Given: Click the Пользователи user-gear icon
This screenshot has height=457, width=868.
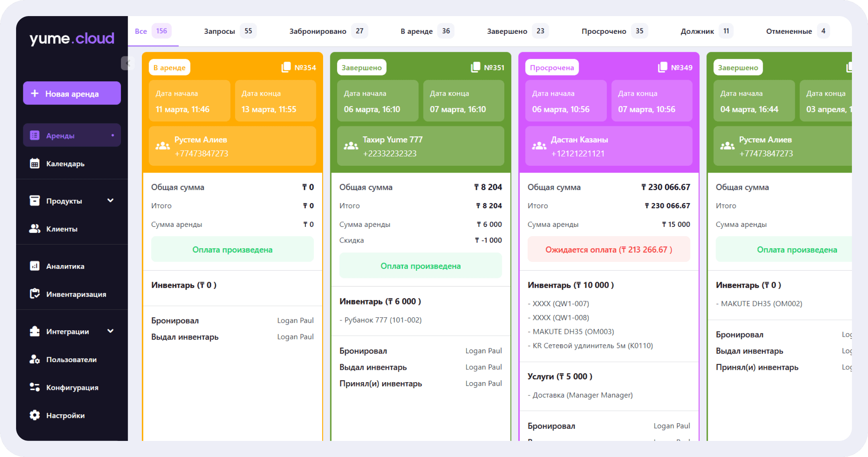Looking at the screenshot, I should (x=35, y=359).
